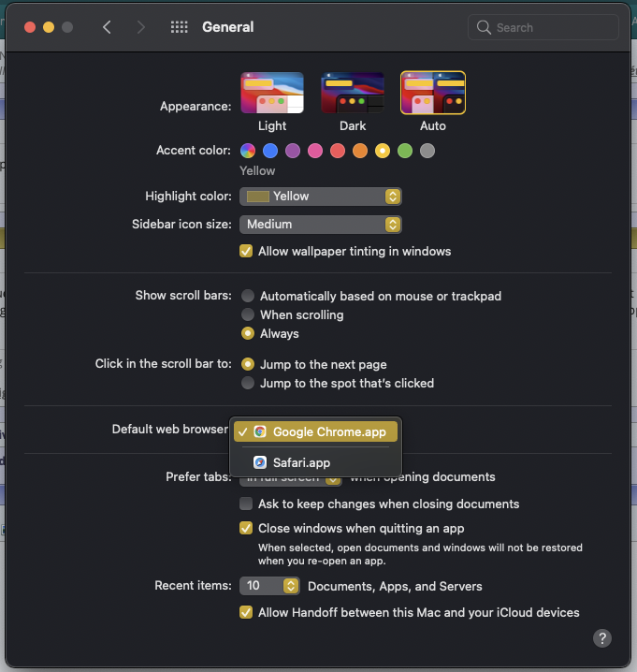This screenshot has width=637, height=672.
Task: Show all preferences grid icon
Action: click(180, 27)
